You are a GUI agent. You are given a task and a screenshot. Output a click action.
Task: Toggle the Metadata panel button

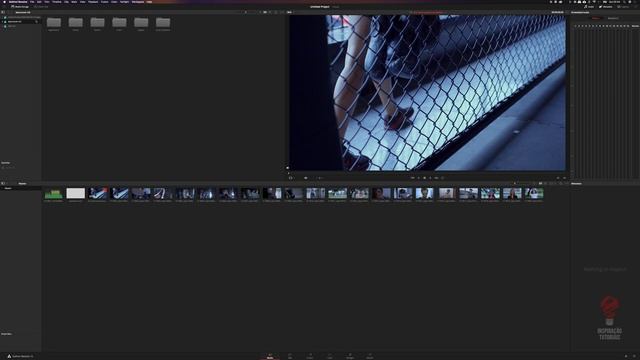[606, 7]
